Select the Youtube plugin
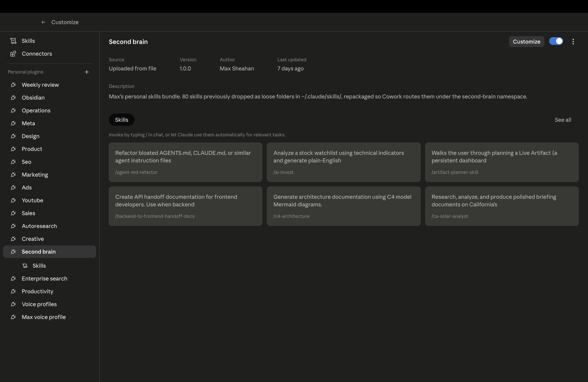Screen dimensions: 588x382 49,200
